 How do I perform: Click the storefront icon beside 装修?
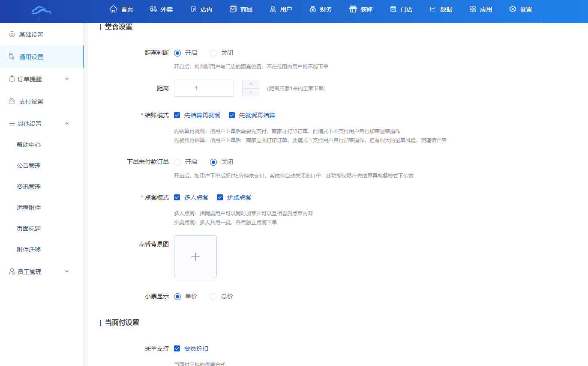[x=353, y=9]
